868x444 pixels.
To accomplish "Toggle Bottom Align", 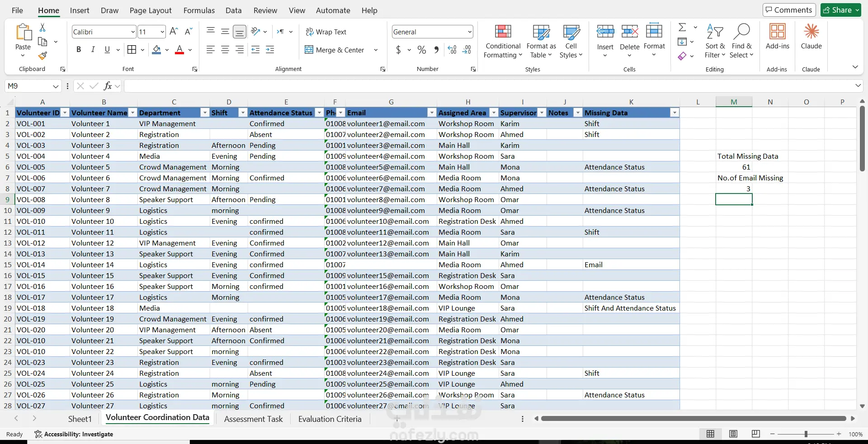I will pyautogui.click(x=240, y=32).
